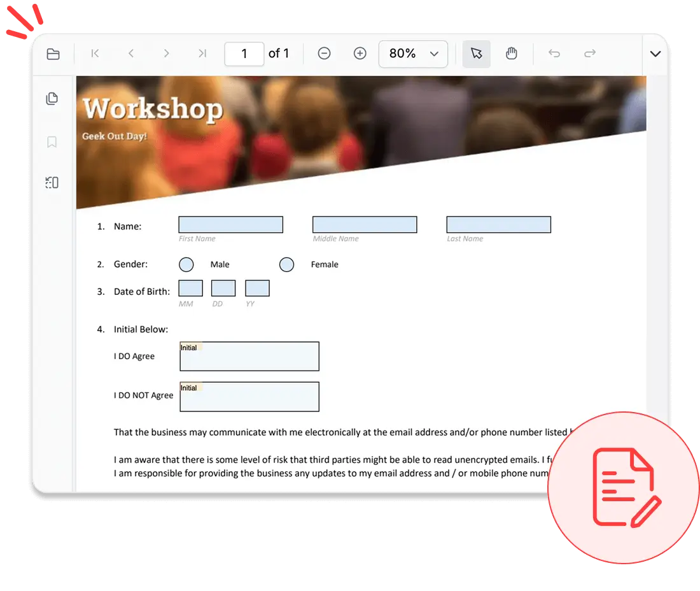Open a document via the folder icon
The image size is (700, 591).
(x=53, y=53)
